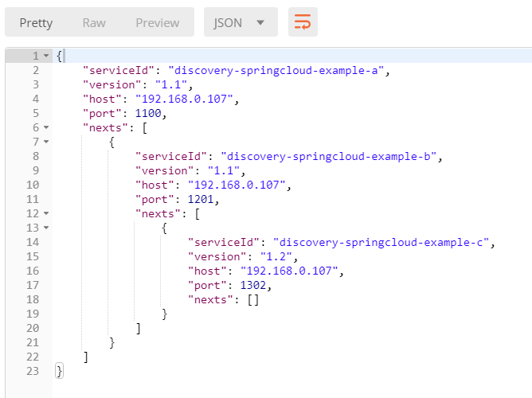The image size is (532, 398).
Task: Click the port value 1302
Action: (246, 285)
